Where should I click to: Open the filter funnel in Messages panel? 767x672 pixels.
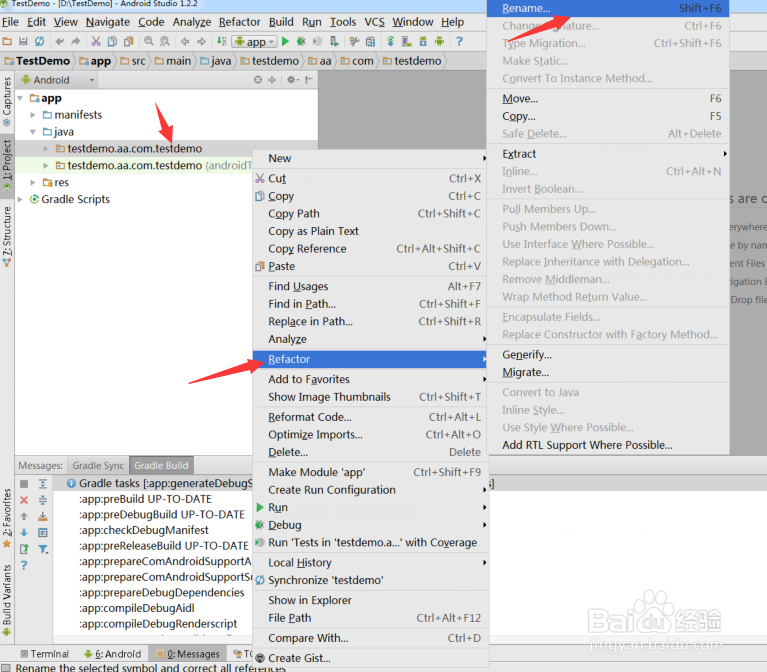tap(43, 549)
